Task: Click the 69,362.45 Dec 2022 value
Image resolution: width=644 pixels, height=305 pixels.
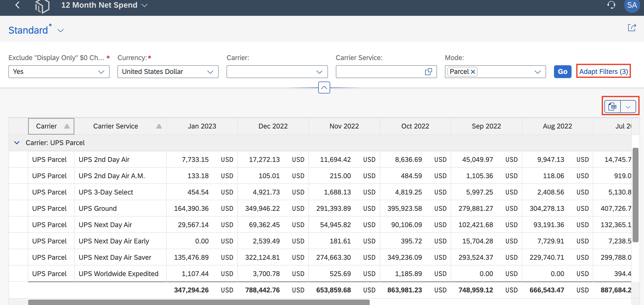Action: pos(264,225)
